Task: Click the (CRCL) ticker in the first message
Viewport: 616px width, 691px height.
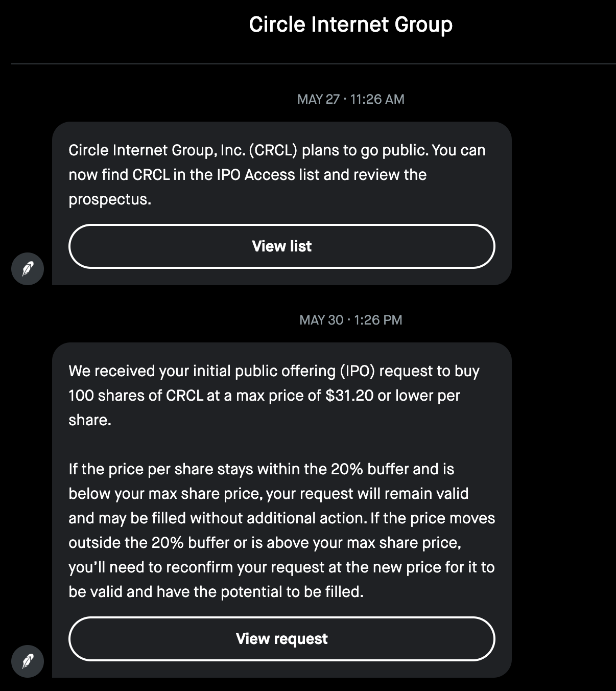Action: click(x=273, y=150)
